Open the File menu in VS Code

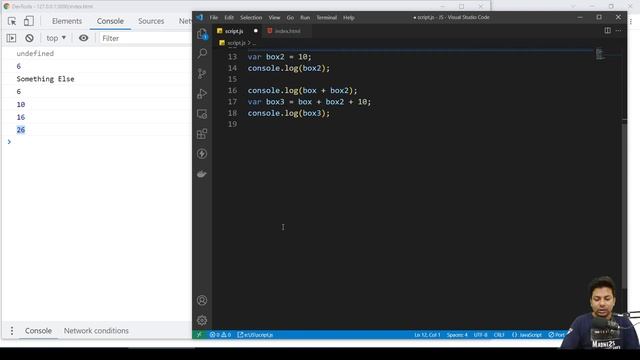coord(213,18)
